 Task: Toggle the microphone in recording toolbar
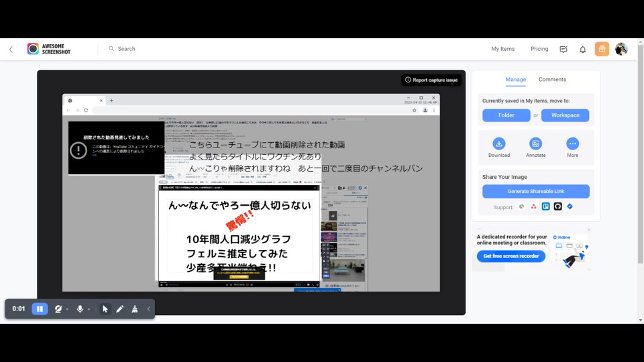coord(80,309)
